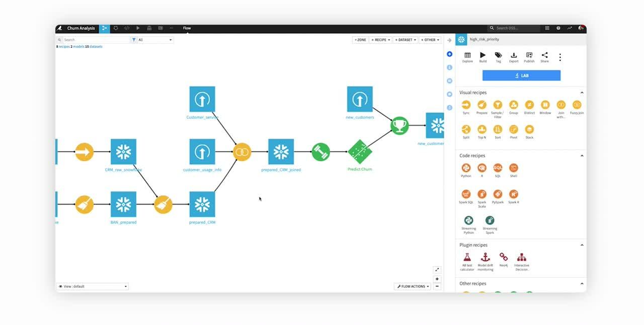Click the Flow tab label

point(187,28)
